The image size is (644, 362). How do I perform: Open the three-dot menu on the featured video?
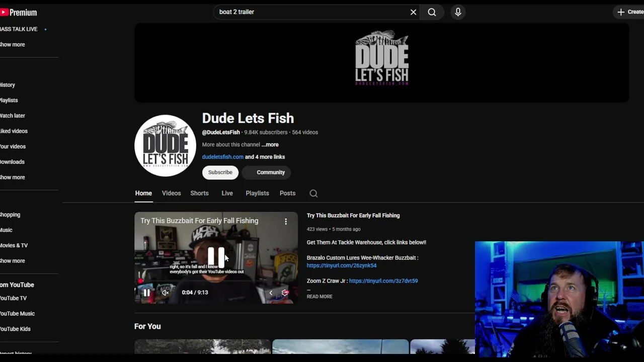(x=286, y=221)
